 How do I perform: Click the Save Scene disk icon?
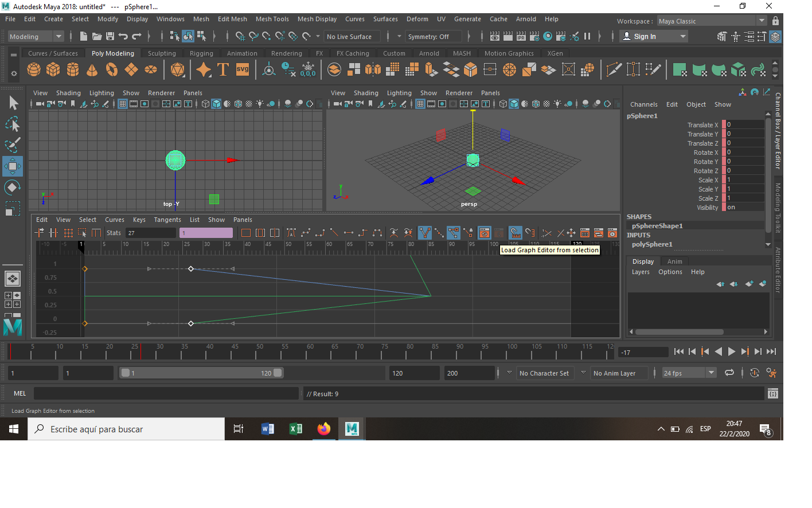coord(110,37)
